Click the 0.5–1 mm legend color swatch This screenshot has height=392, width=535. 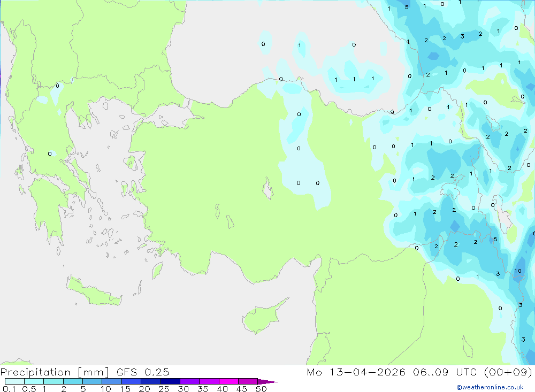[x=34, y=381]
